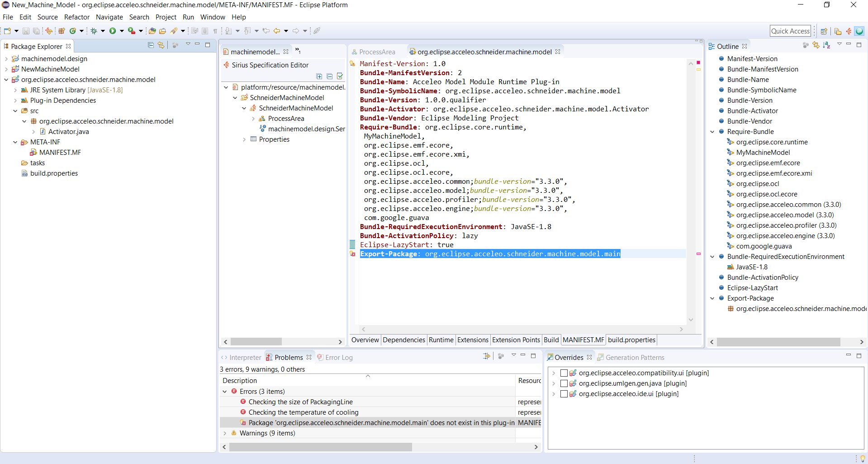
Task: Click the Search flashlight toolbar icon
Action: click(174, 31)
